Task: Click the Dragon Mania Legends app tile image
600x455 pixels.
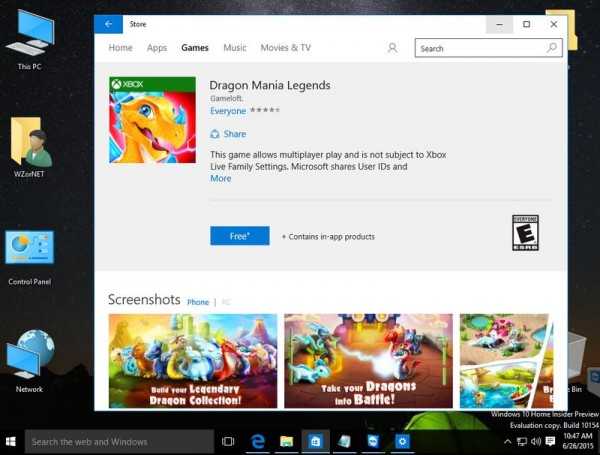Action: coord(152,121)
